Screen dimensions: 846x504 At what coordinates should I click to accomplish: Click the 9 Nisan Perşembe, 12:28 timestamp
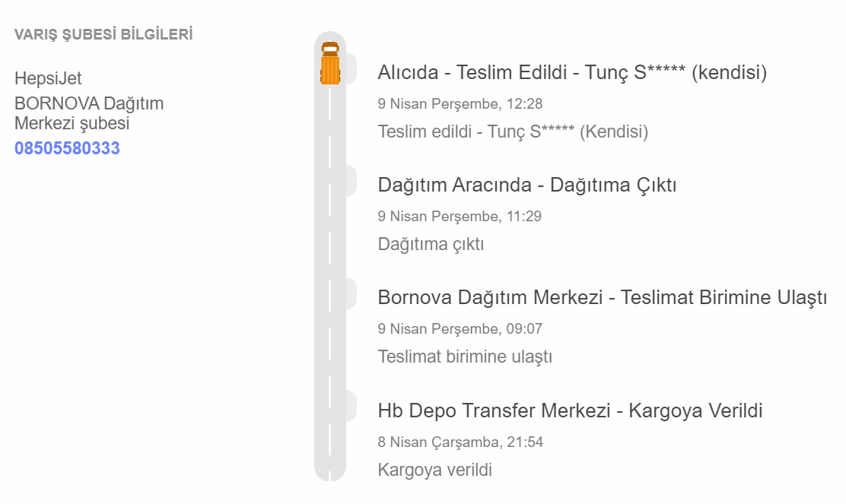pos(460,104)
